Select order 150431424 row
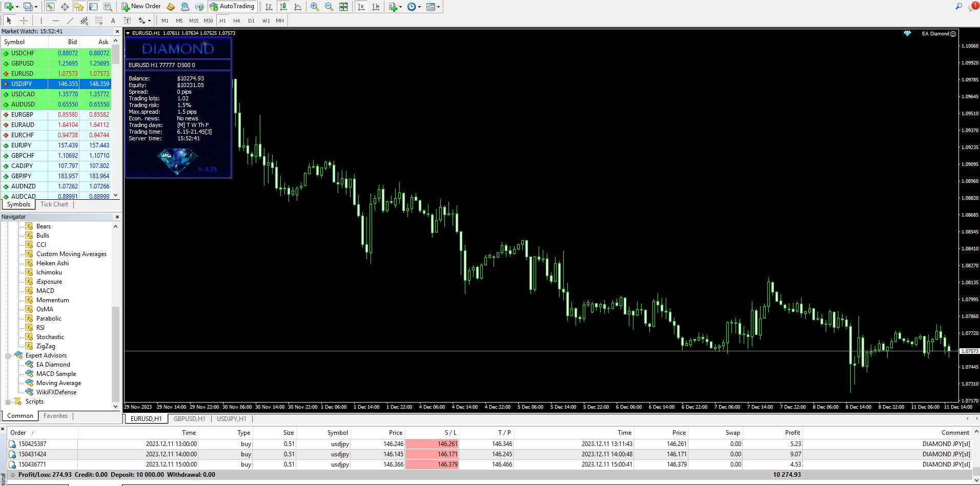Image resolution: width=980 pixels, height=486 pixels. 489,454
